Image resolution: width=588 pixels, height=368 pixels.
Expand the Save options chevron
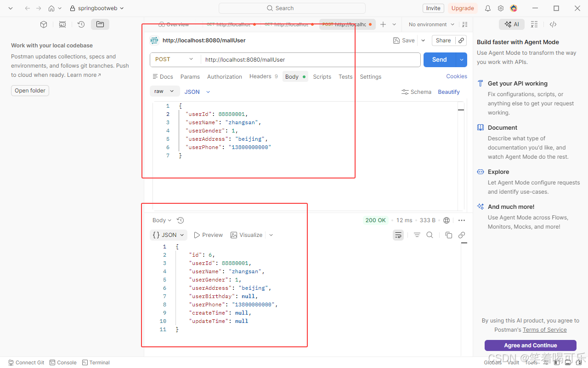[x=423, y=40]
